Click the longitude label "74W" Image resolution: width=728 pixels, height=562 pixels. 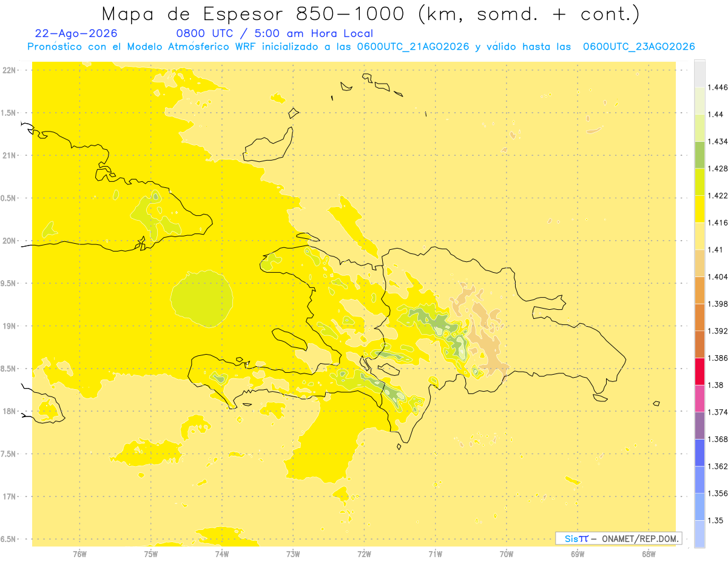[221, 553]
